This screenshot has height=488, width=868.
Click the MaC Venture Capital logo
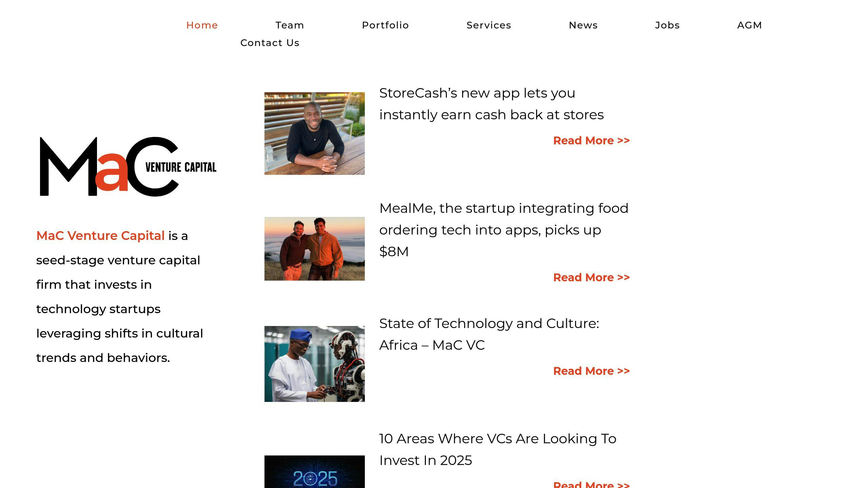(128, 166)
